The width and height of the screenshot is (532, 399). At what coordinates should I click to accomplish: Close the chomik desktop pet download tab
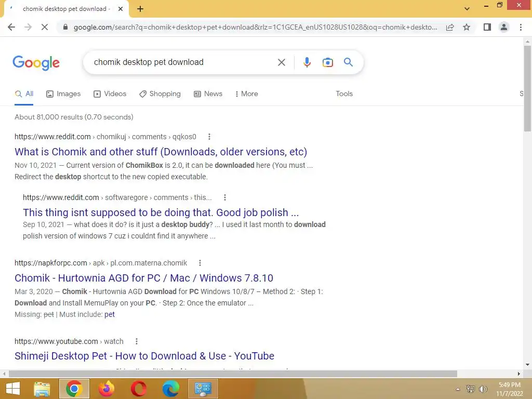pyautogui.click(x=121, y=9)
